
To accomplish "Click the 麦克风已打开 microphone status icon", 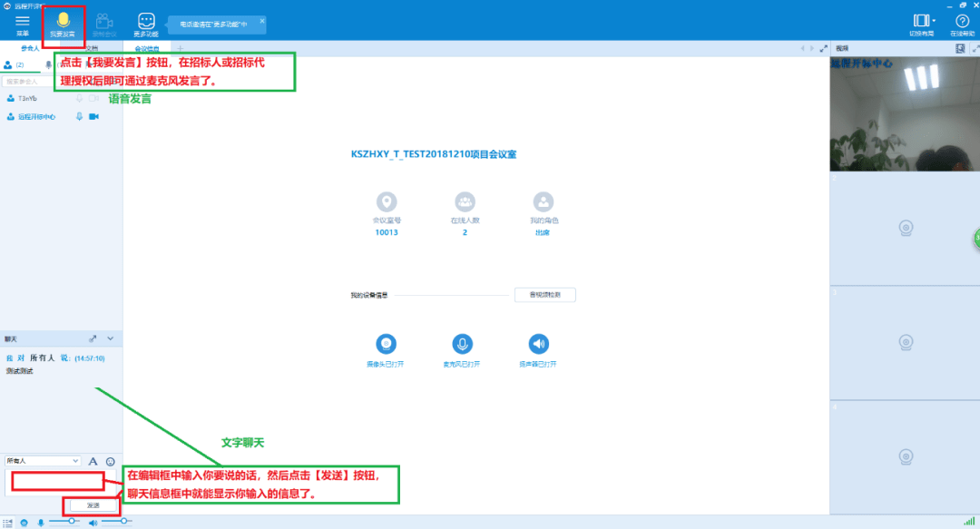I will 462,343.
